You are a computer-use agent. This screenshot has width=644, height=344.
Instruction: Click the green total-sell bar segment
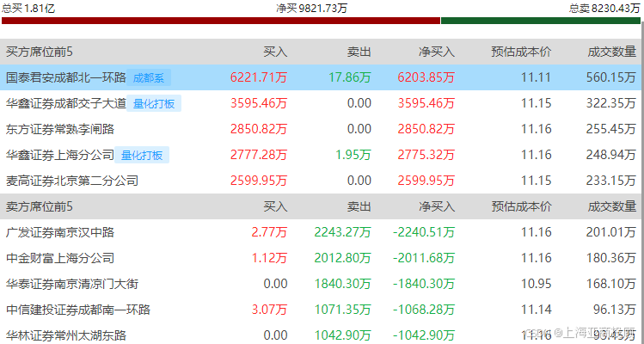[541, 21]
